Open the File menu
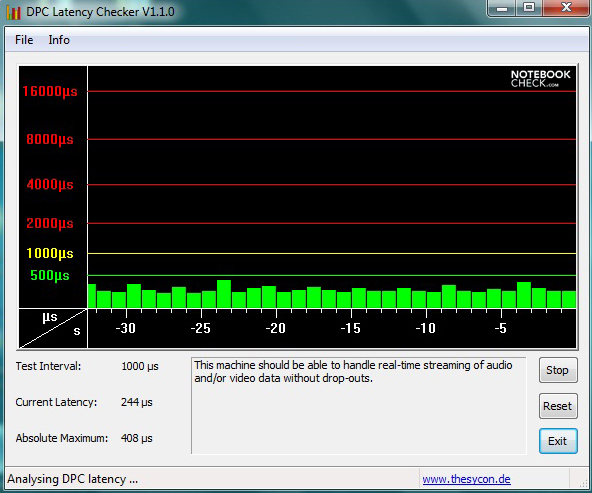Viewport: 592px width, 493px height. pos(24,40)
